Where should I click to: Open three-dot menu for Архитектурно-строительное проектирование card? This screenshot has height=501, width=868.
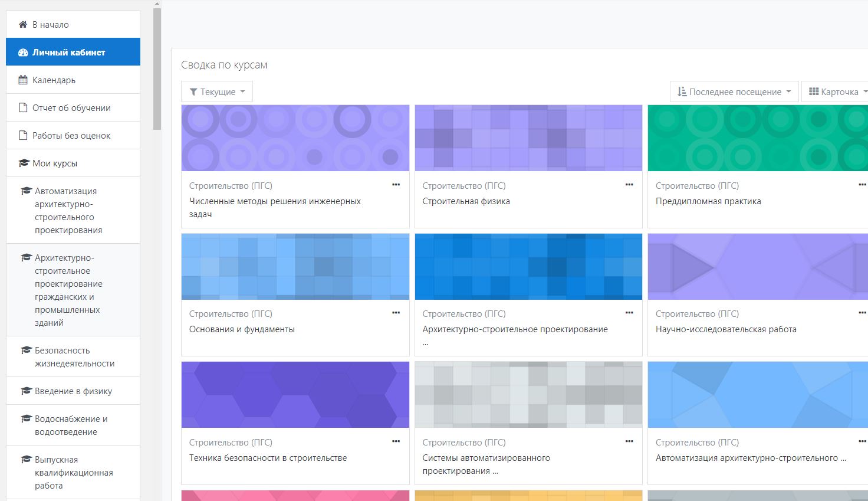click(x=629, y=313)
